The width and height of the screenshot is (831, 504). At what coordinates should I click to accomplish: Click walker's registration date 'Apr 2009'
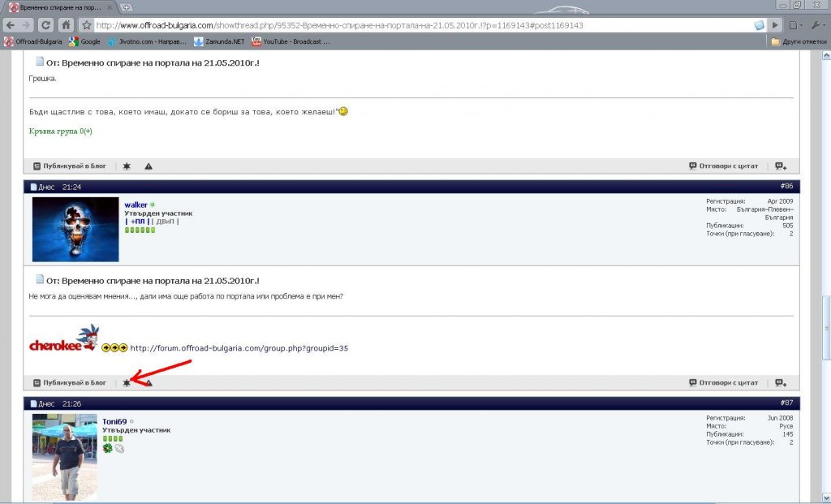pos(780,200)
